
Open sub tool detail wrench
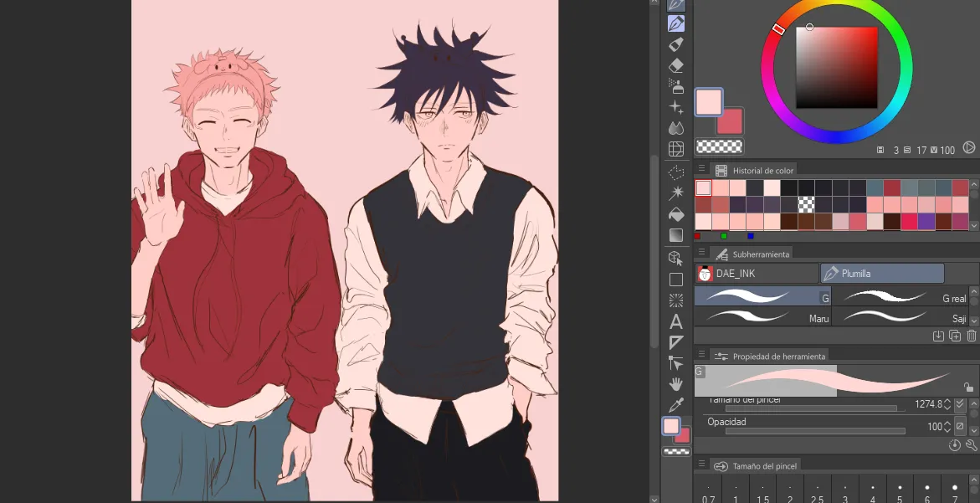point(972,445)
